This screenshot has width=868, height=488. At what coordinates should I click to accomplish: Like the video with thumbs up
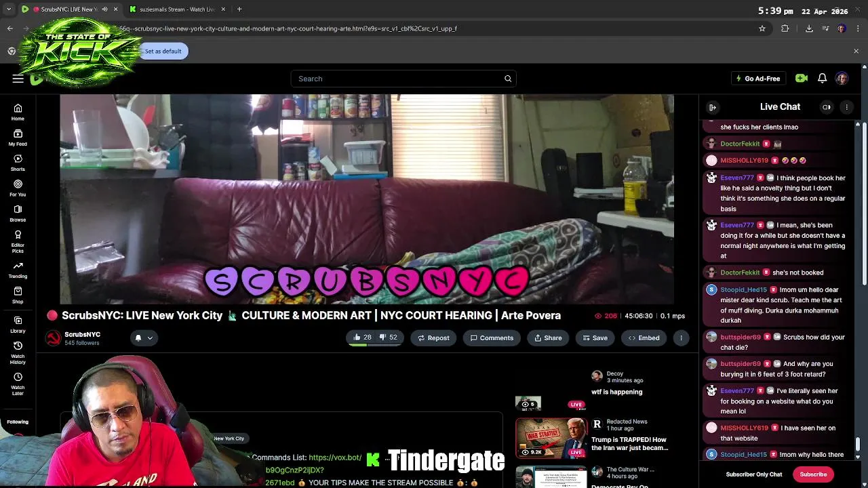pyautogui.click(x=361, y=338)
